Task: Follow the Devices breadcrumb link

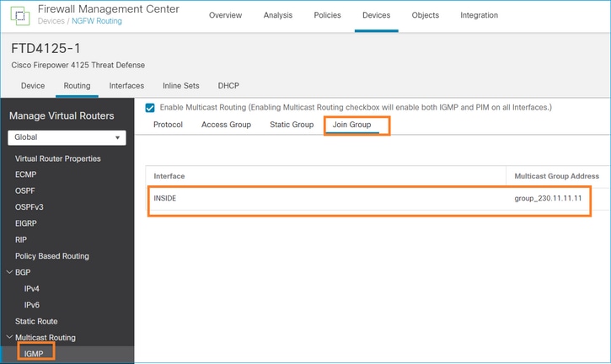Action: coord(51,21)
